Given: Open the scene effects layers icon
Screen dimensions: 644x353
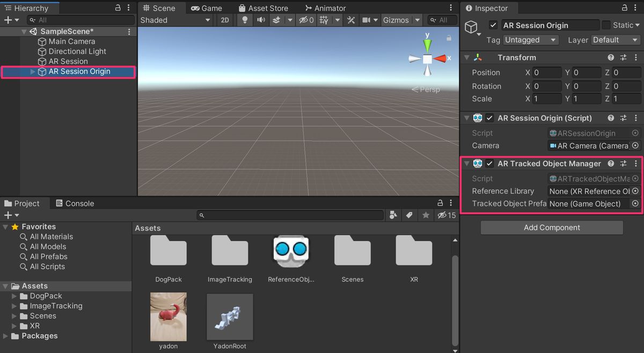Looking at the screenshot, I should pyautogui.click(x=276, y=20).
